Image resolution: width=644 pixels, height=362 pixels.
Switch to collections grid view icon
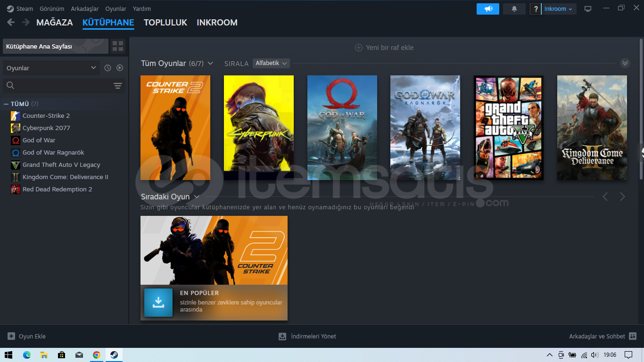(118, 46)
